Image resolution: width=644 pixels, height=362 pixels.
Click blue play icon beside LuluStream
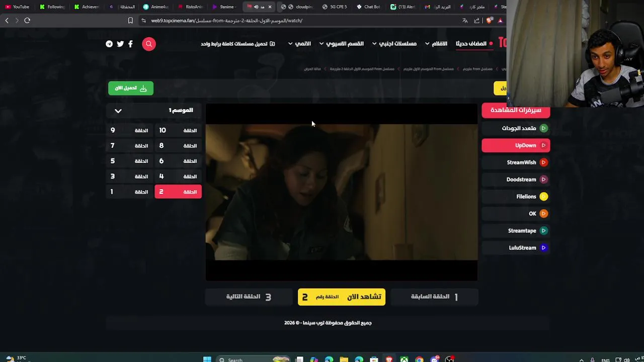pyautogui.click(x=543, y=248)
